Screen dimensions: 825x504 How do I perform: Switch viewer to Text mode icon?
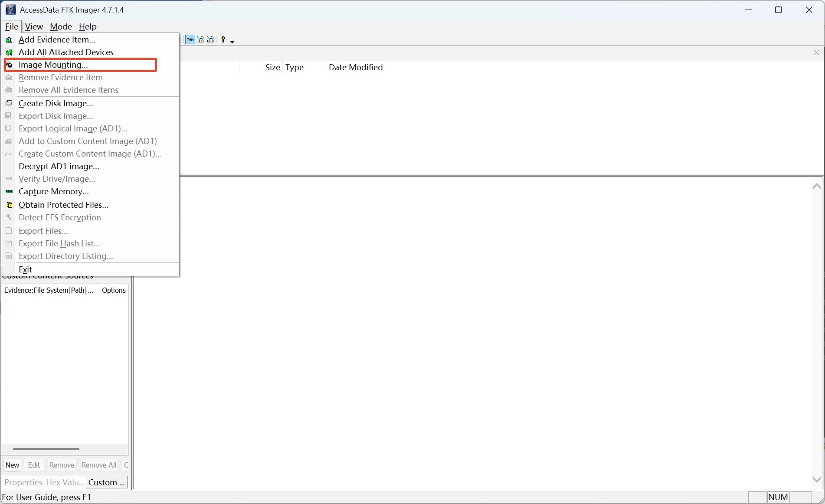tap(200, 40)
